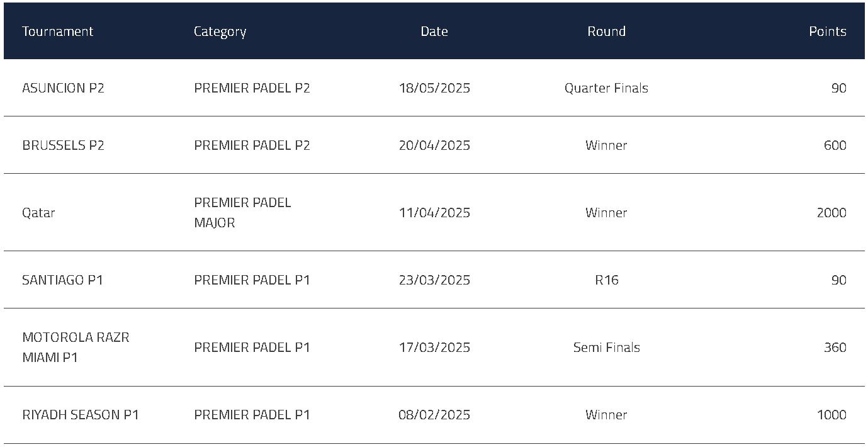Screen dimensions: 868x447
Task: Click the Tournament column header
Action: click(57, 31)
